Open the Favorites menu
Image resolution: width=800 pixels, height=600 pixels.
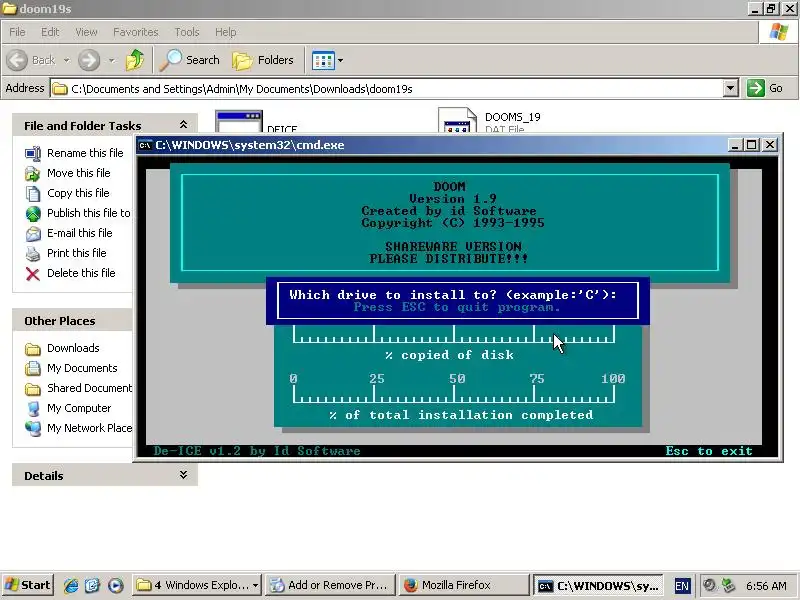coord(136,32)
